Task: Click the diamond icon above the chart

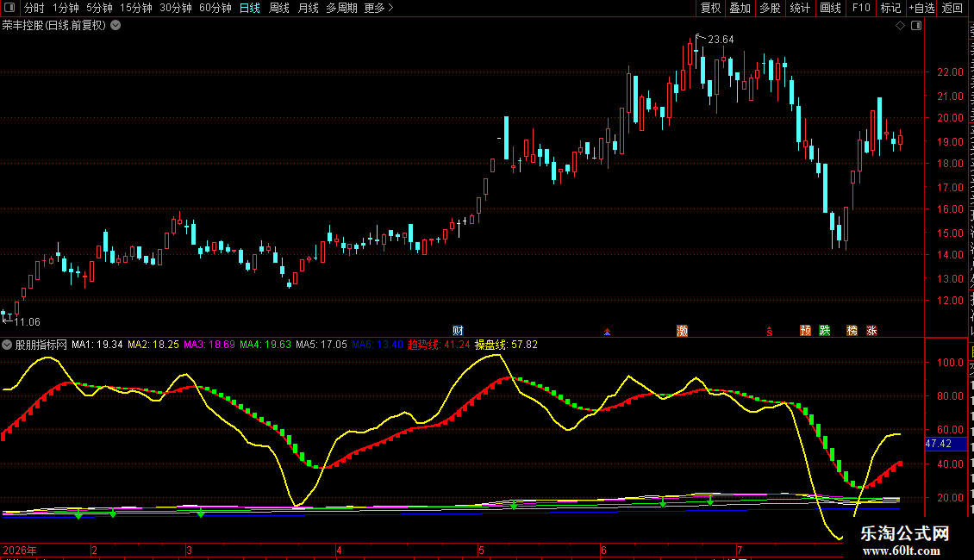Action: (900, 26)
